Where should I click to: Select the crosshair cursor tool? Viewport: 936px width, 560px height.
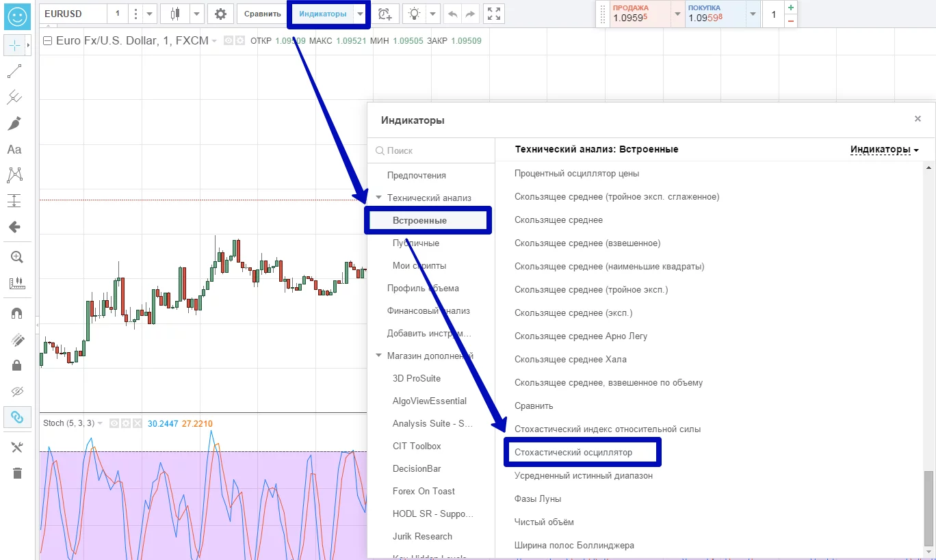pyautogui.click(x=15, y=46)
